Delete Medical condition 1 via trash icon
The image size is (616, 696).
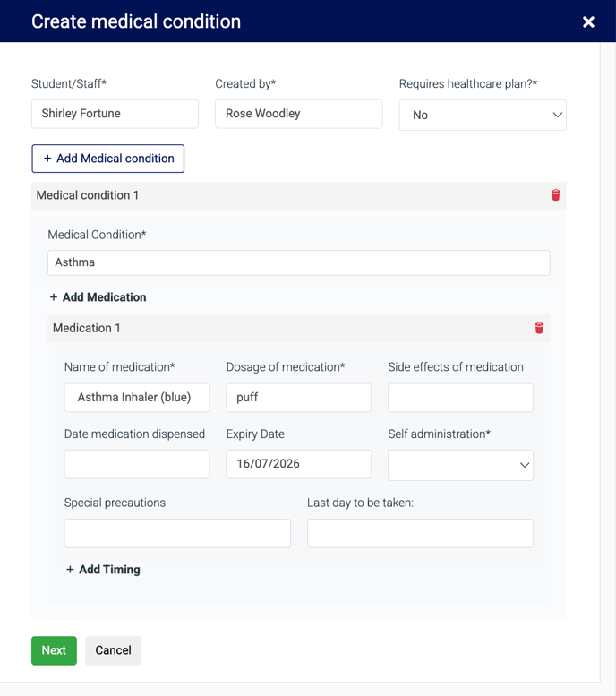[x=555, y=195]
